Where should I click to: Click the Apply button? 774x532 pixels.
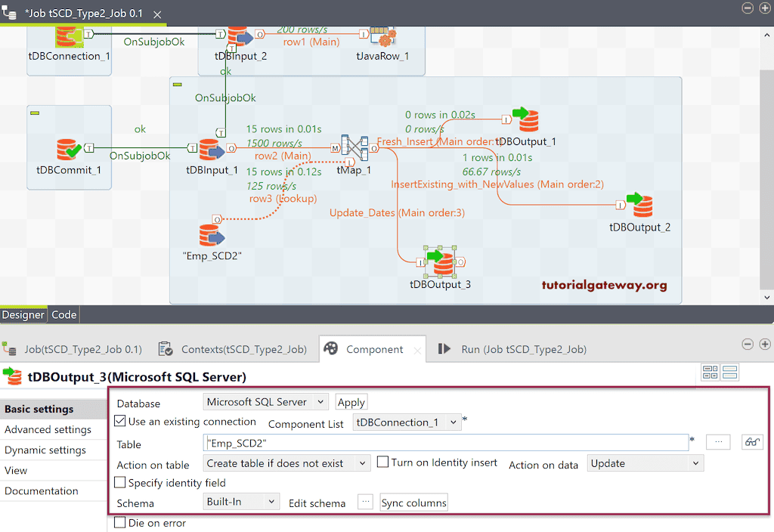coord(351,401)
